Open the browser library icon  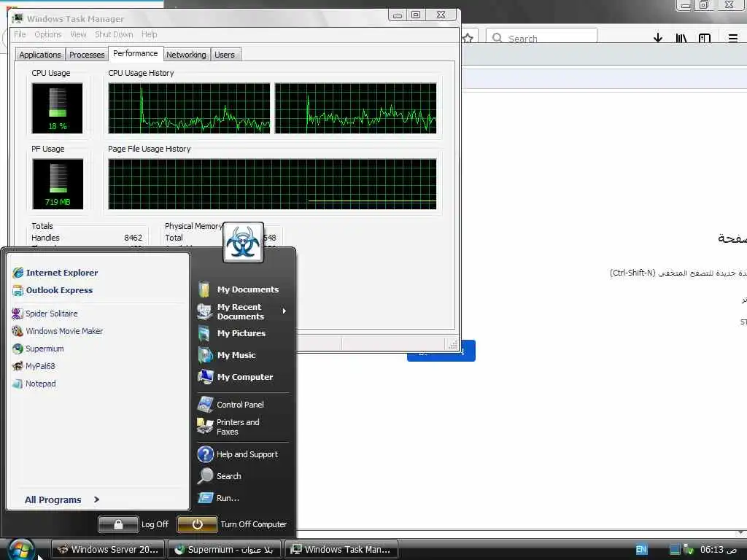tap(681, 38)
